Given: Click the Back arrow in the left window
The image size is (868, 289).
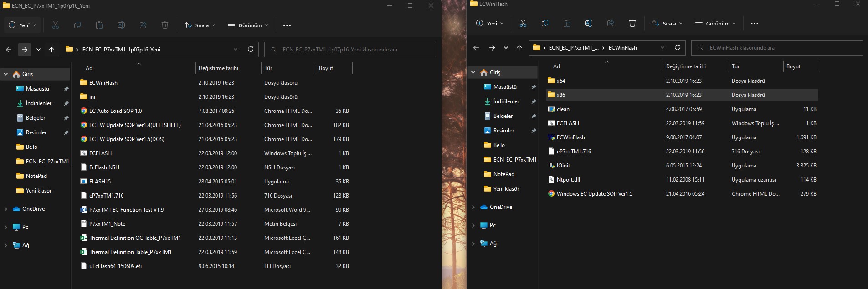Looking at the screenshot, I should point(9,50).
